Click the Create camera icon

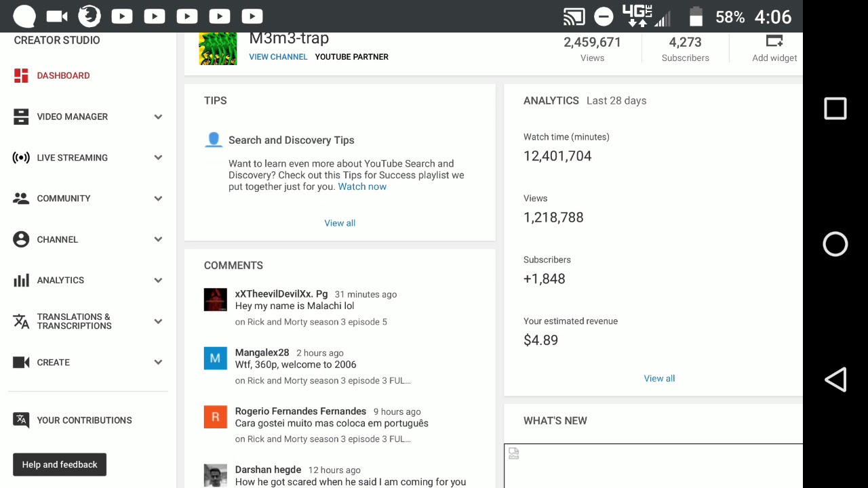pos(21,363)
